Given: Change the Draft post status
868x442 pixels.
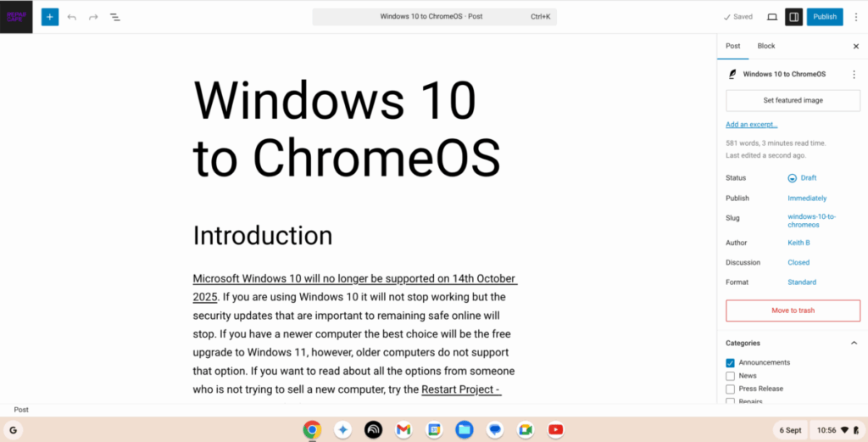Looking at the screenshot, I should pyautogui.click(x=802, y=178).
